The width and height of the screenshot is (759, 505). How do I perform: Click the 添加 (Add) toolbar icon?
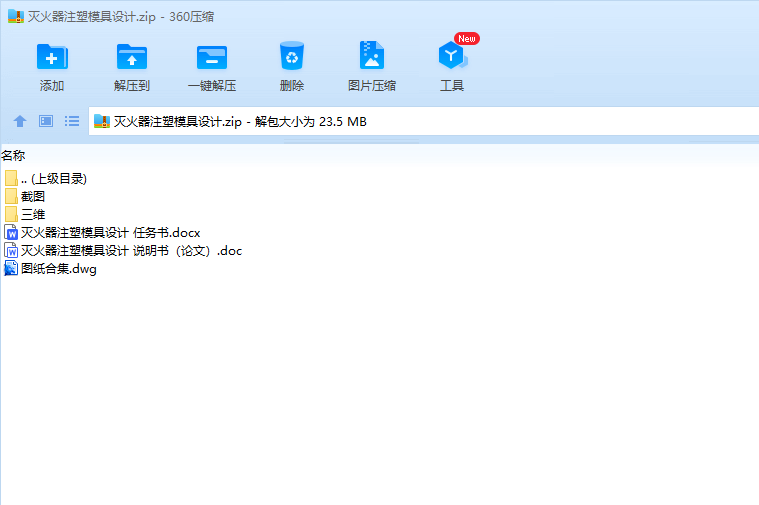52,57
